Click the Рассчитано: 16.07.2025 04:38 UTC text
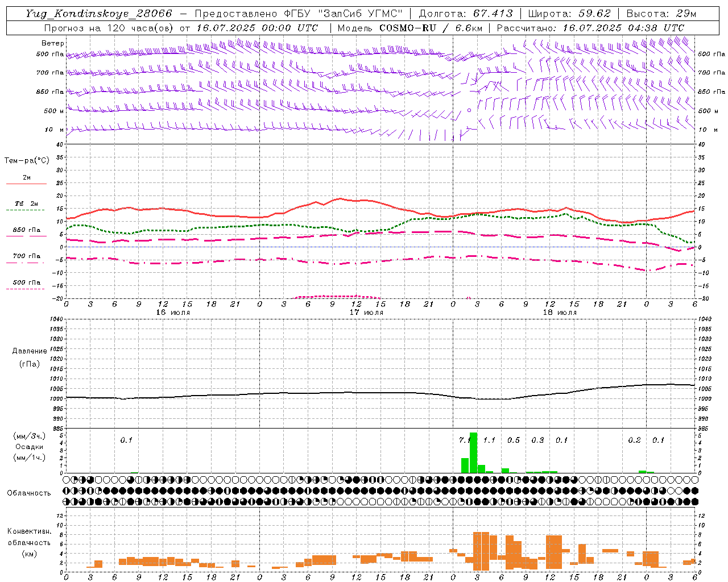Image resolution: width=728 pixels, height=582 pixels. click(590, 28)
